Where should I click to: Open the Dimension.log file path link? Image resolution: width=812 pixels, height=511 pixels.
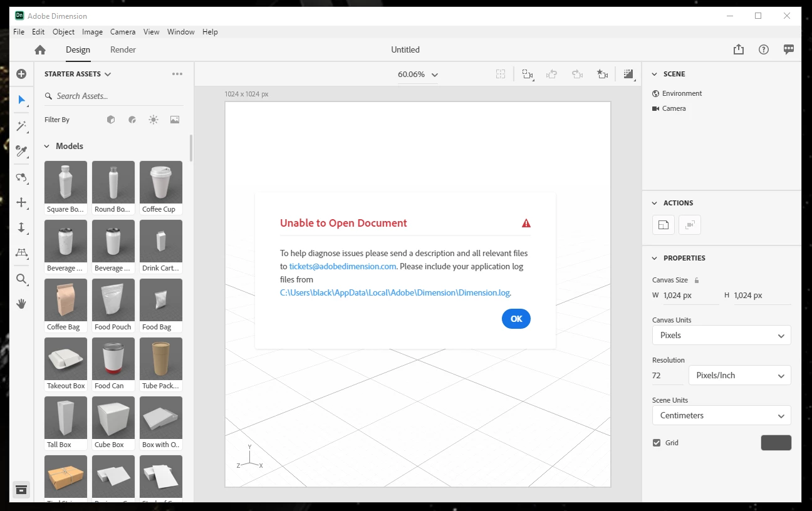pyautogui.click(x=395, y=292)
